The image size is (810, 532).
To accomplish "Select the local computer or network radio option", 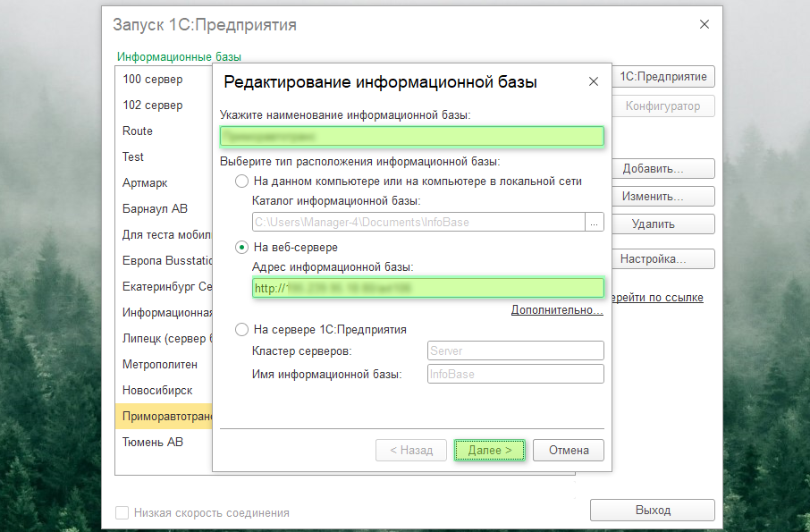I will [241, 182].
